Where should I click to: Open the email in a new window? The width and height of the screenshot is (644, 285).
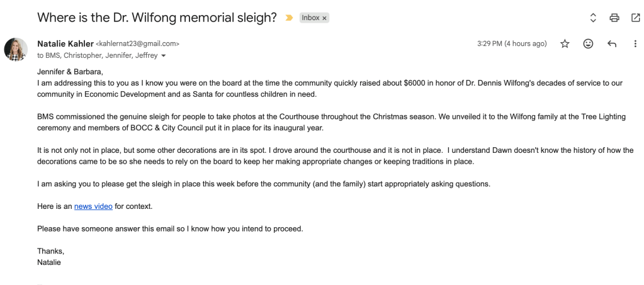(635, 18)
